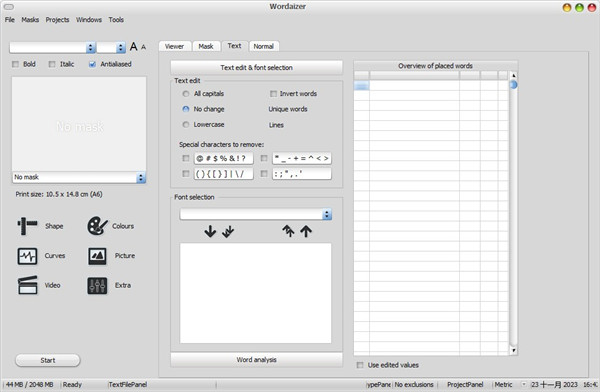Click No exclusions in the status bar
Screen dimensions: 600x392
(414, 384)
